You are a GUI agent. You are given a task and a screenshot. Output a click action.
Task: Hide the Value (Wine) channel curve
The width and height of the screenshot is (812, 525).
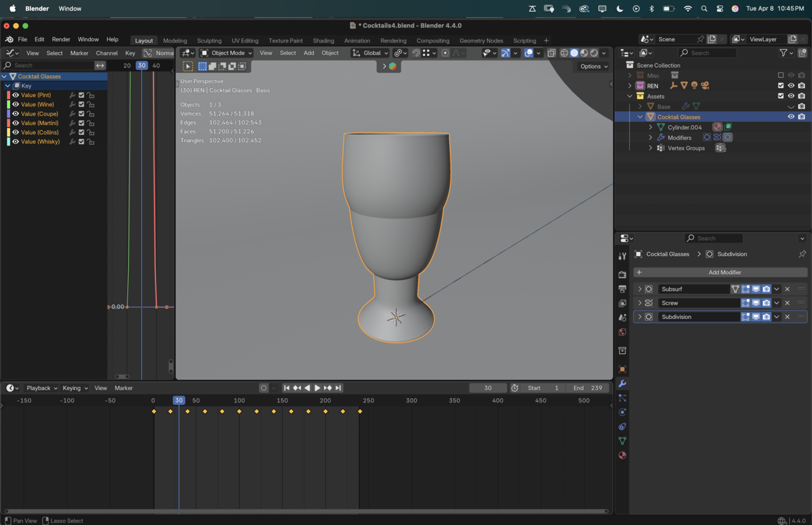tap(16, 105)
